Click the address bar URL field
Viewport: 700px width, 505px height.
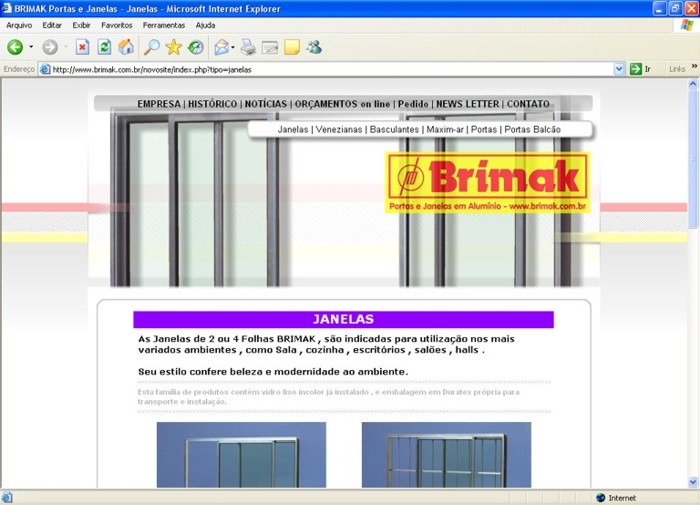pyautogui.click(x=330, y=69)
